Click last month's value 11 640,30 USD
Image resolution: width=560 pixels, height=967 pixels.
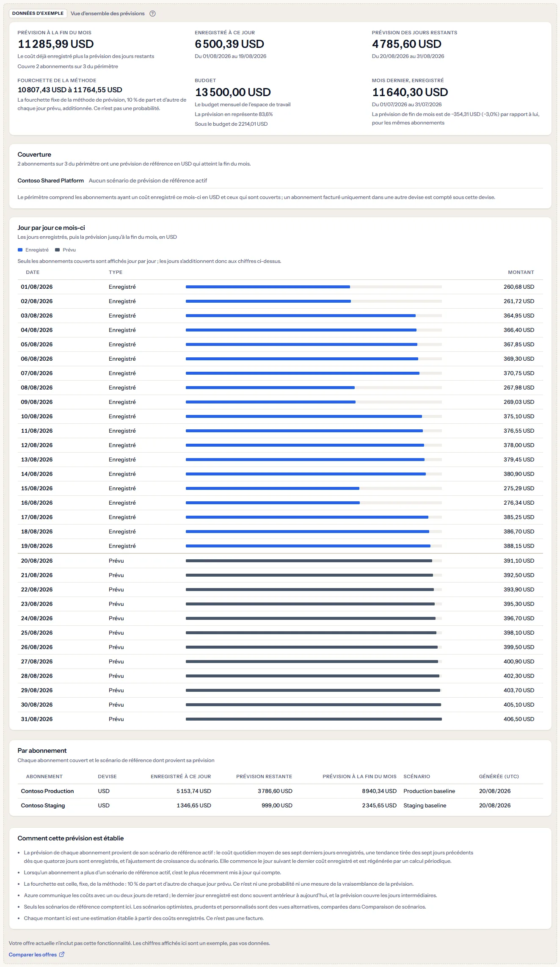[x=410, y=92]
